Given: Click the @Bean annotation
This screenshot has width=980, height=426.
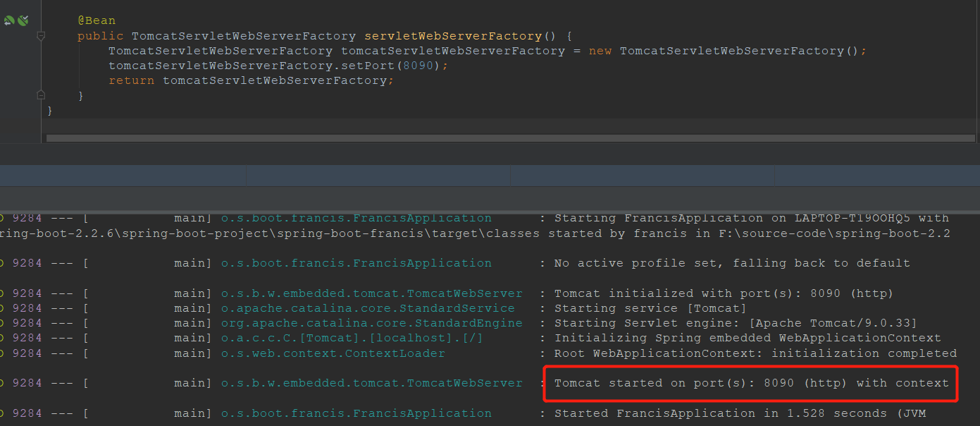Looking at the screenshot, I should pos(97,20).
